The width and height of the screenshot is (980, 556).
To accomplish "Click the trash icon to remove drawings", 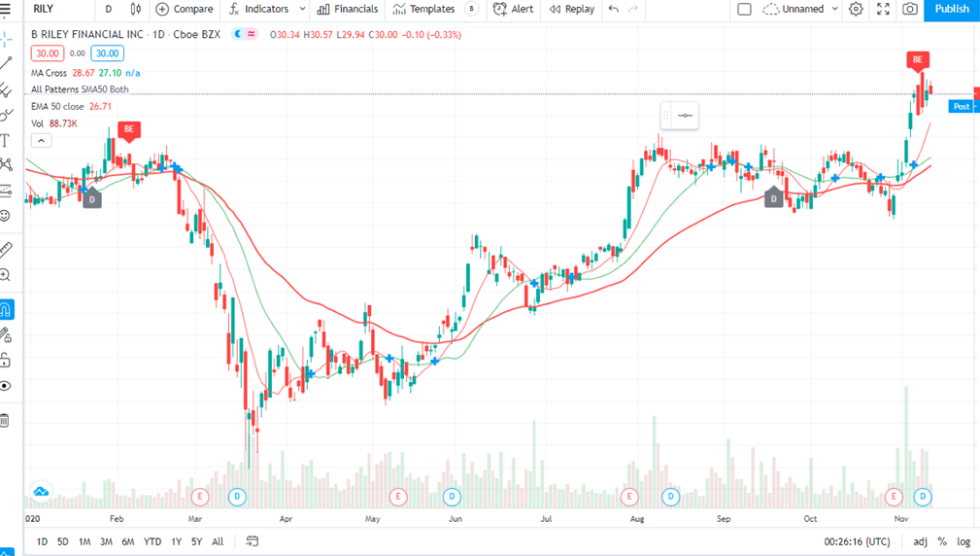I will (6, 420).
